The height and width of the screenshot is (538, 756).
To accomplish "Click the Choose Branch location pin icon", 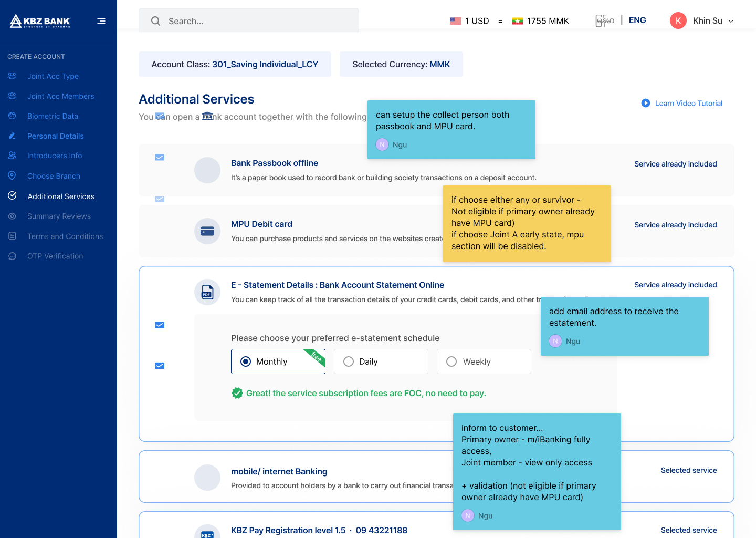I will [12, 175].
